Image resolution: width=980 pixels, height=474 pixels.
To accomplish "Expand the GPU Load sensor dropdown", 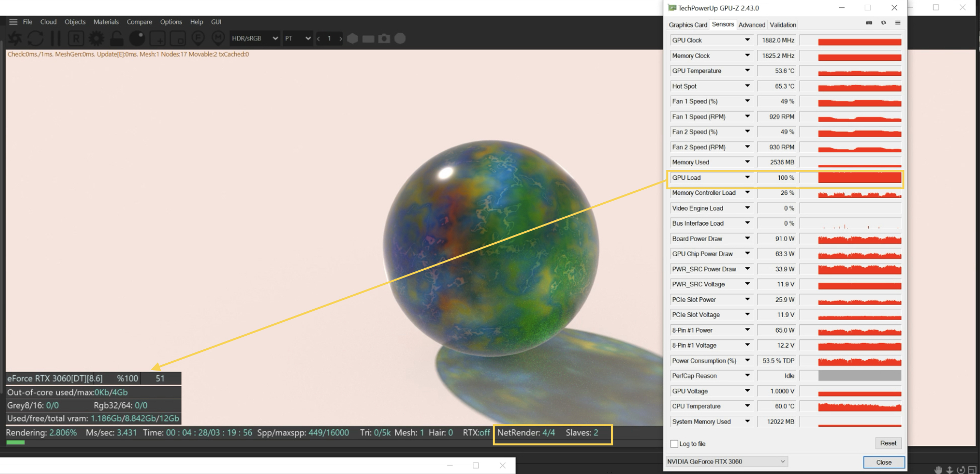I will pos(747,178).
